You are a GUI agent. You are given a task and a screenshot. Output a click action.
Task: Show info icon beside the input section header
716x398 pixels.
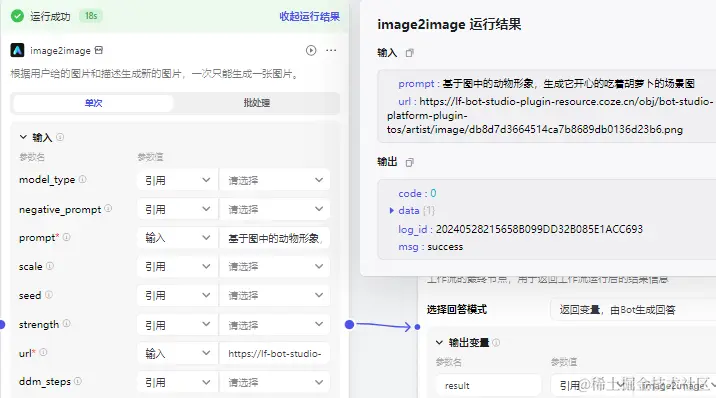coord(60,137)
